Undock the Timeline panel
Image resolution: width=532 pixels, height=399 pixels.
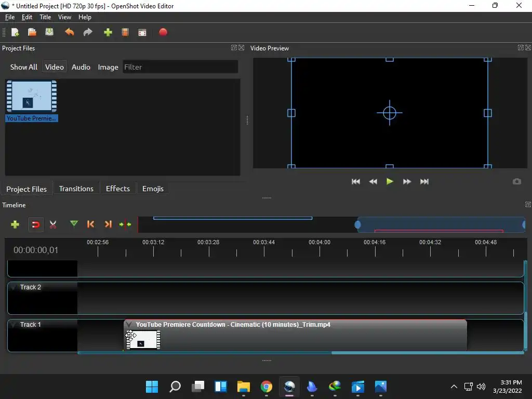click(528, 204)
